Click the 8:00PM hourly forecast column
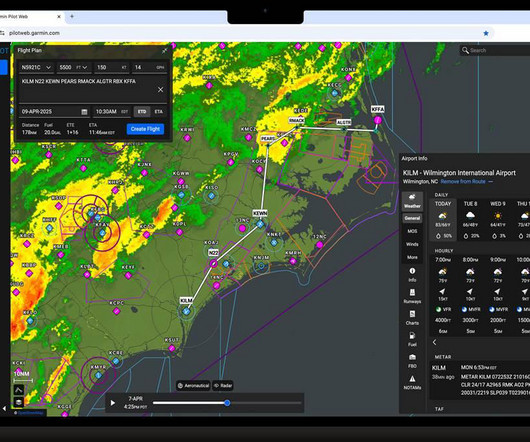Image resolution: width=530 pixels, height=442 pixels. click(x=470, y=295)
